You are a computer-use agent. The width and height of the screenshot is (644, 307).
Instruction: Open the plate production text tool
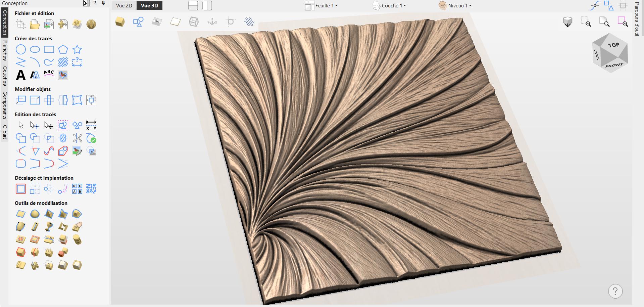tap(91, 189)
